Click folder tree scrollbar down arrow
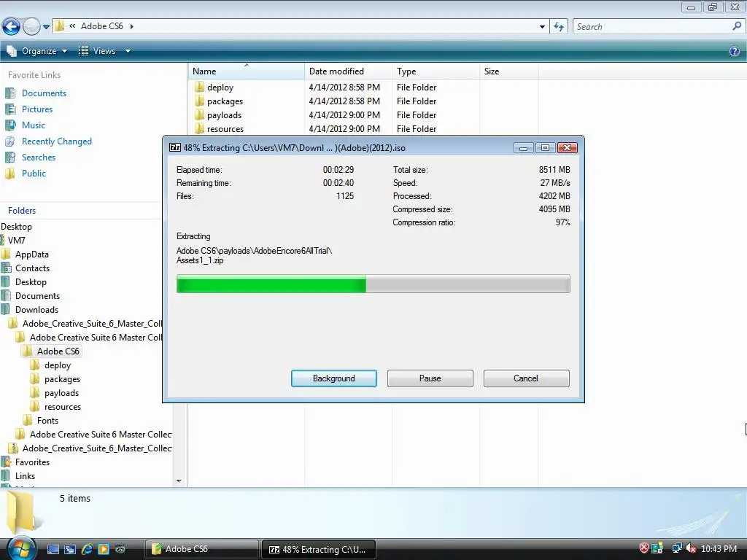The image size is (747, 560). click(x=179, y=481)
